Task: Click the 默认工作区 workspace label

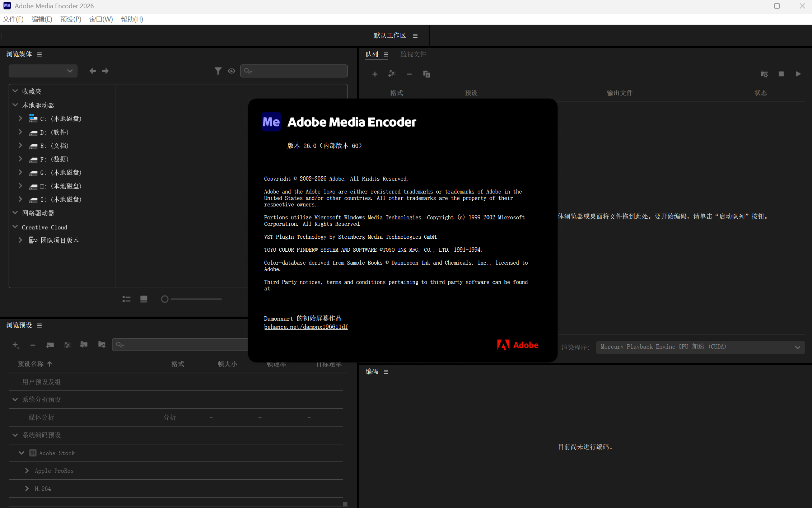Action: pos(390,36)
